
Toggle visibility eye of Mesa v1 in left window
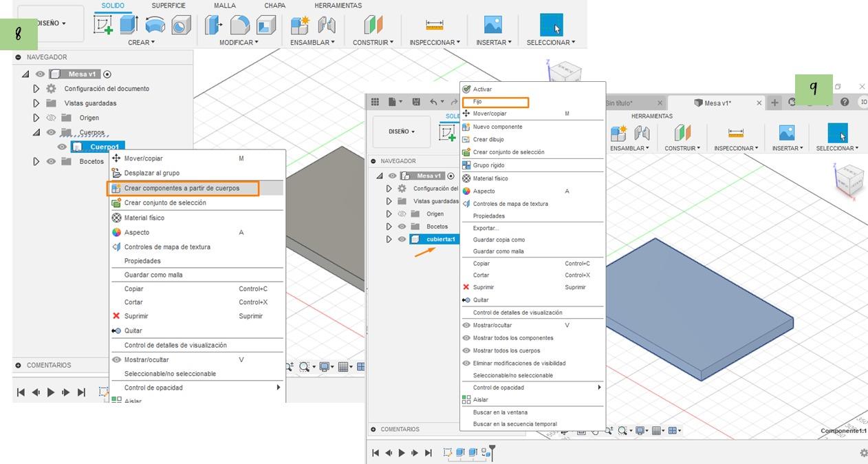(41, 74)
